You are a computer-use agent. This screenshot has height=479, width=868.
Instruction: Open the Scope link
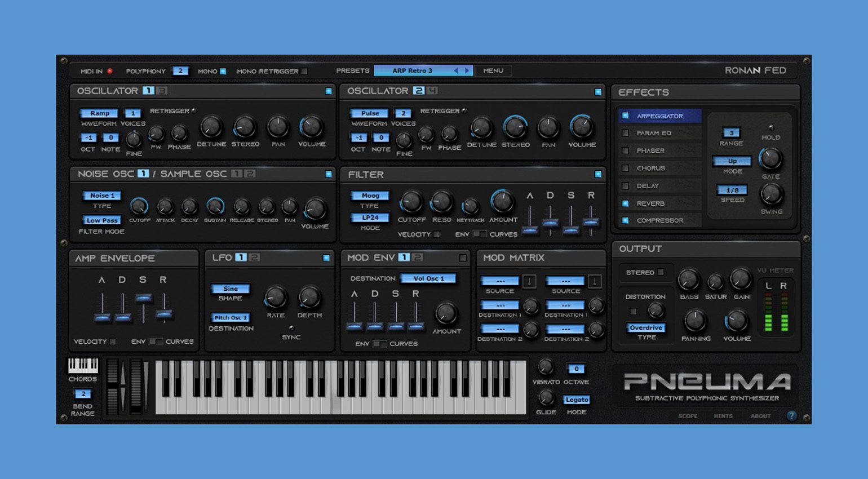[x=688, y=416]
